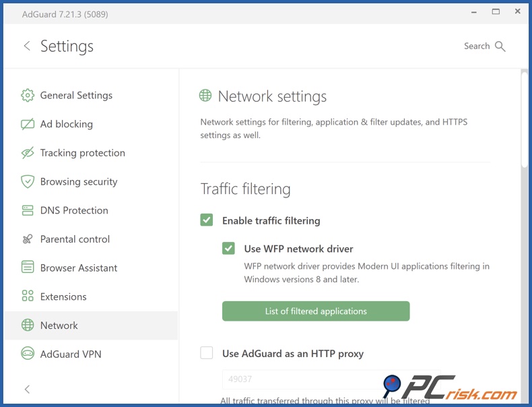Image resolution: width=532 pixels, height=407 pixels.
Task: Collapse the sidebar with the bottom chevron
Action: (x=27, y=389)
